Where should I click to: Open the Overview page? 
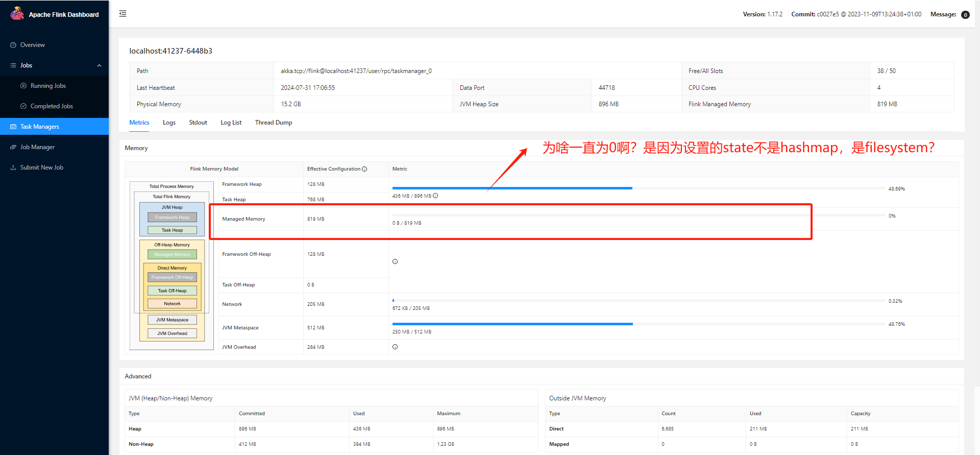(x=54, y=45)
